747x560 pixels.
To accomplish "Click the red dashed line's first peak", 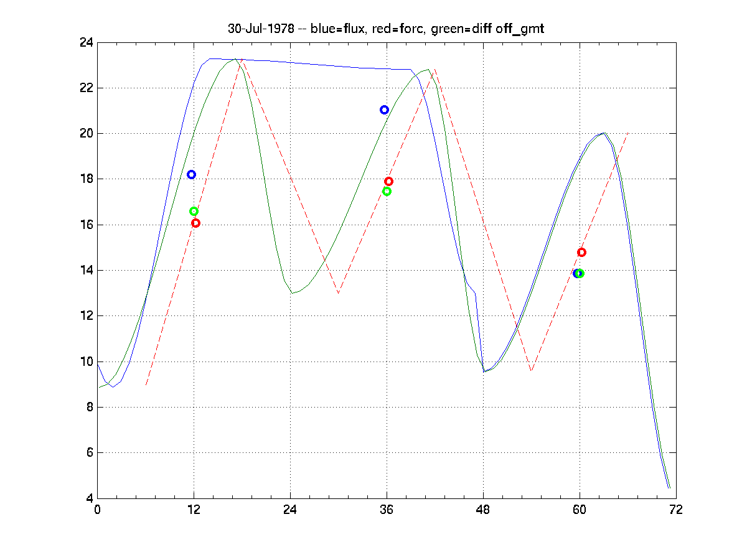I will [242, 60].
